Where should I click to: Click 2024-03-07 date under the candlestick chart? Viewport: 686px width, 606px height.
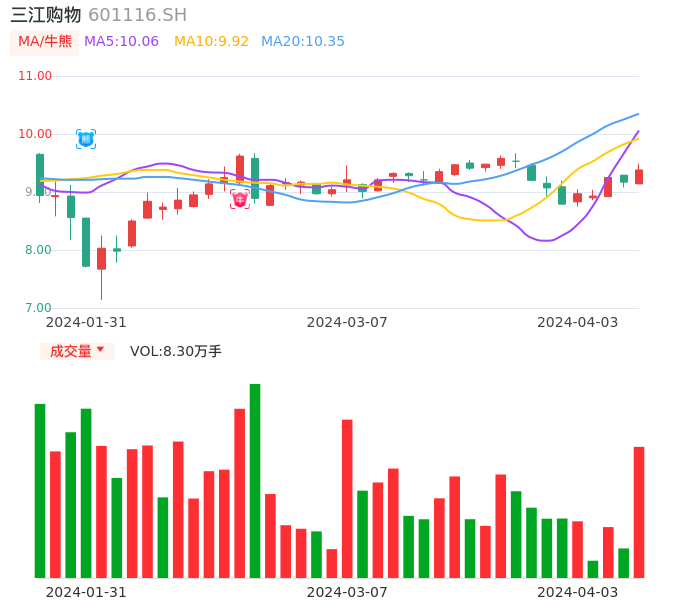[347, 322]
